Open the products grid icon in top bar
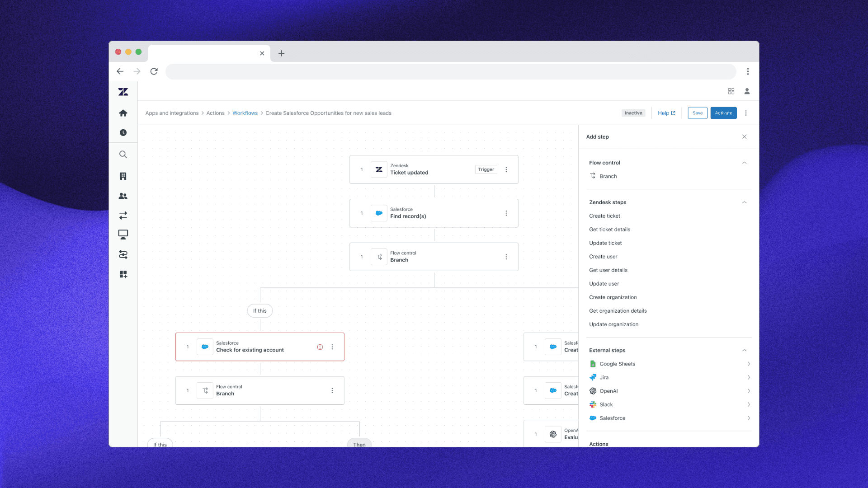 tap(731, 91)
